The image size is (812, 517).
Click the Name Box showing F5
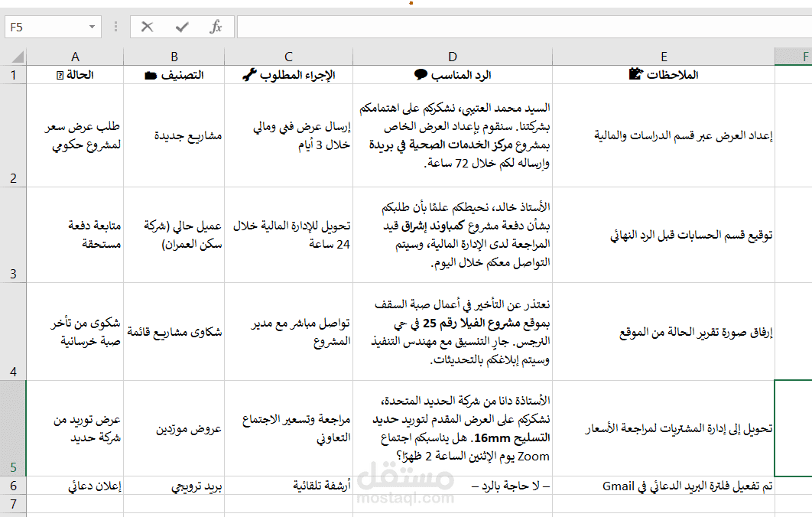tap(46, 27)
